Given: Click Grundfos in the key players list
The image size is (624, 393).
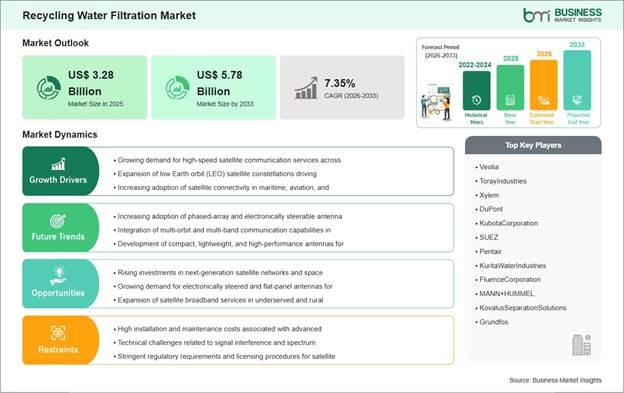Looking at the screenshot, I should coord(493,322).
